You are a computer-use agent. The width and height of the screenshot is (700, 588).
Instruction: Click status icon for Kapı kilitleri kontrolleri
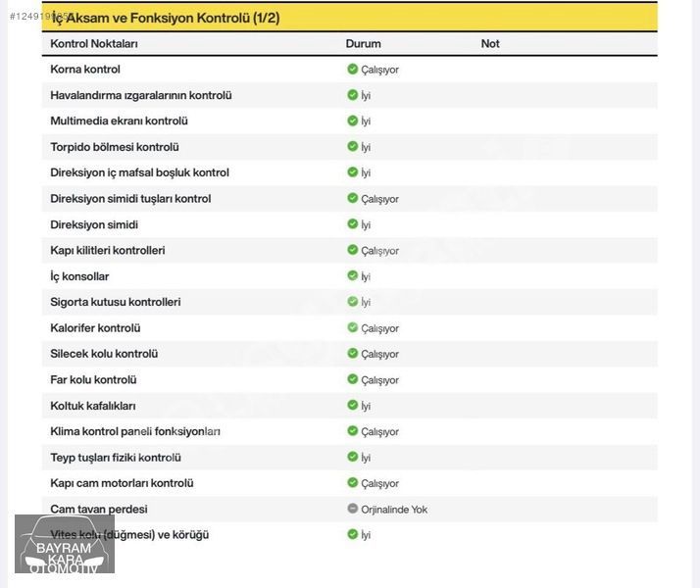(353, 249)
